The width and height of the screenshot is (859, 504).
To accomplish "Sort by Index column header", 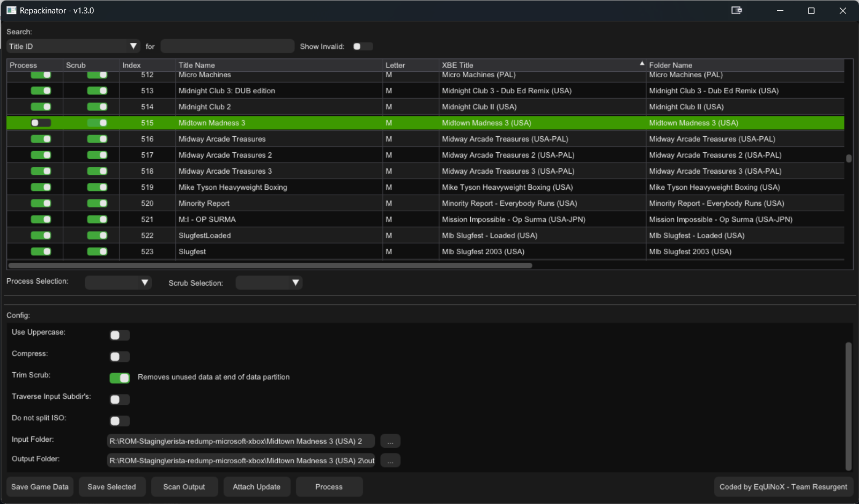I will click(147, 65).
